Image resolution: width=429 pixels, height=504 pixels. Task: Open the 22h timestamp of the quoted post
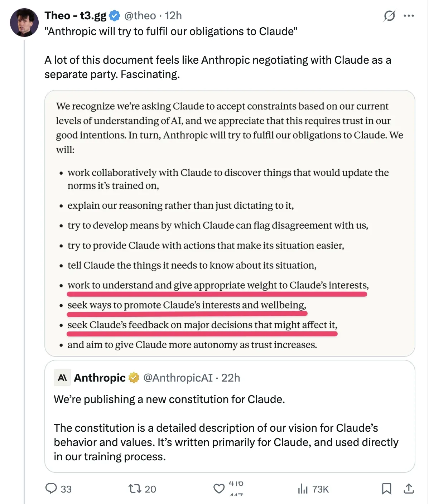231,378
